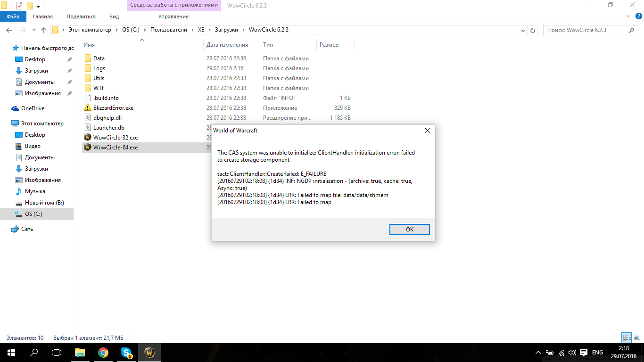This screenshot has height=362, width=644.
Task: Open the OneDrive item in the navigation pane
Action: click(33, 108)
